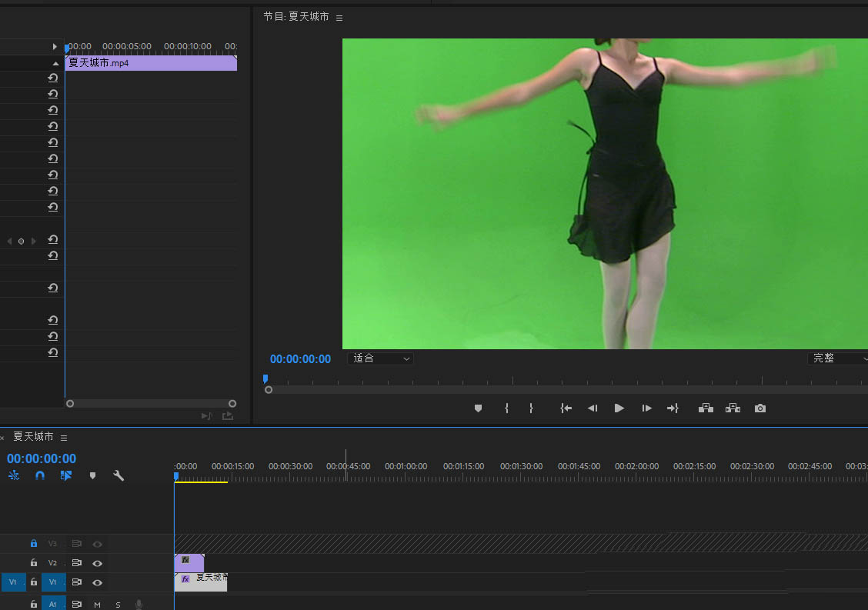Toggle the timeline Snap magnet
The width and height of the screenshot is (868, 610).
[40, 476]
